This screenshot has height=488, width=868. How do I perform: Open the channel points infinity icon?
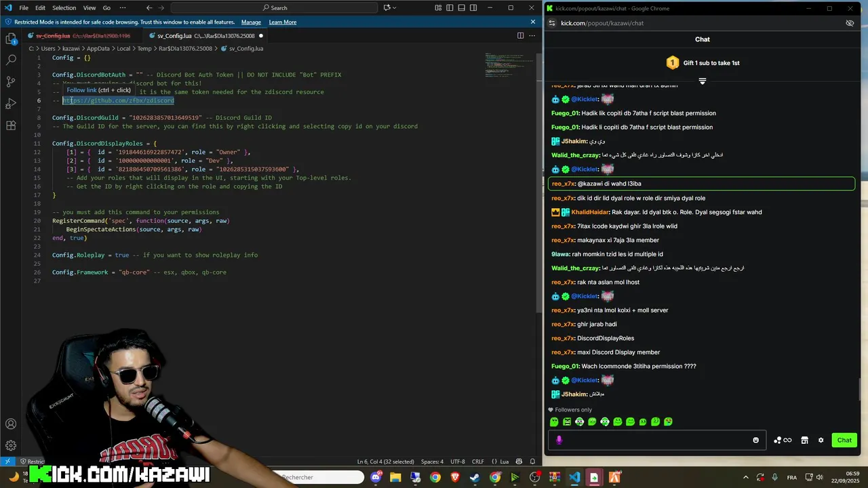coord(783,440)
